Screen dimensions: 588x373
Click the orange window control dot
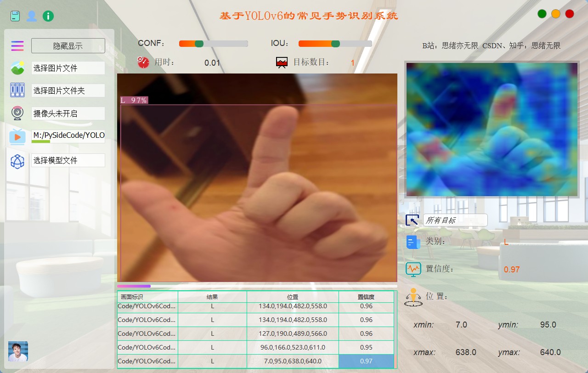pyautogui.click(x=556, y=14)
